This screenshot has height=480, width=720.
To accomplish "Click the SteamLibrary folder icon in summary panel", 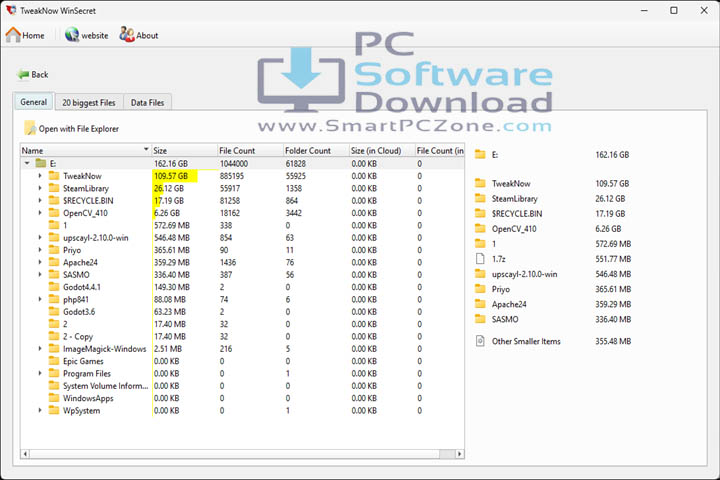I will click(480, 198).
